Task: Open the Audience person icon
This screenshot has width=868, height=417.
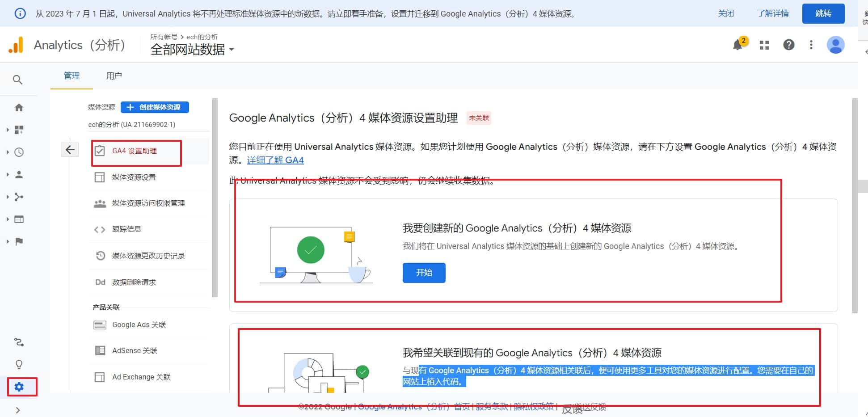Action: (19, 174)
